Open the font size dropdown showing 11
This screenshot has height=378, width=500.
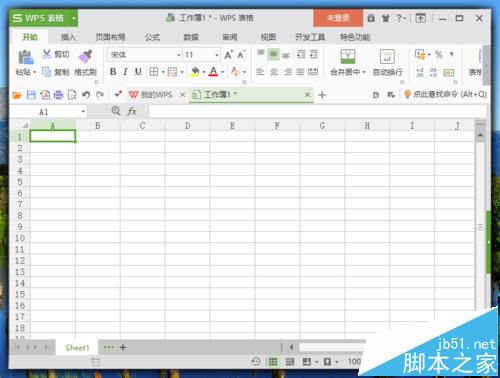(x=217, y=55)
